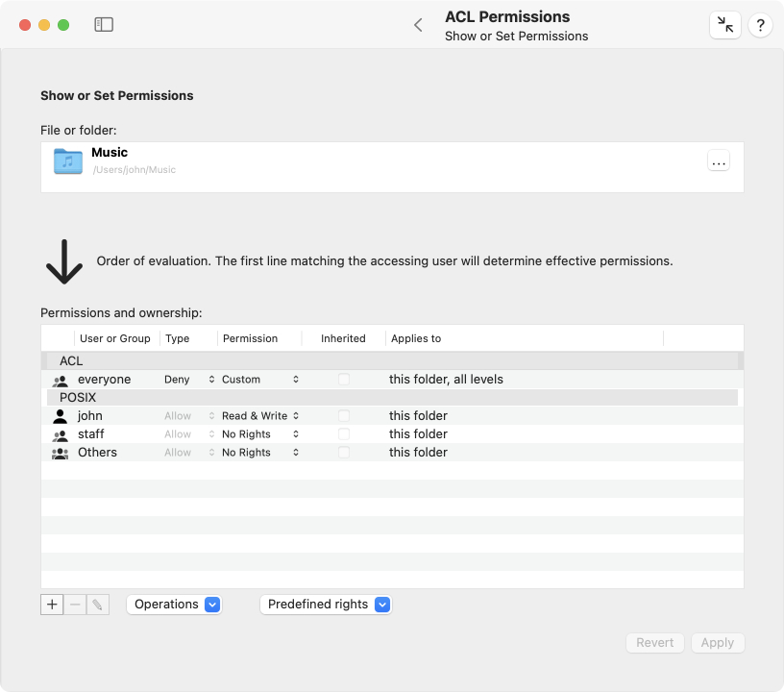
Task: Click the Revert button
Action: pyautogui.click(x=654, y=642)
